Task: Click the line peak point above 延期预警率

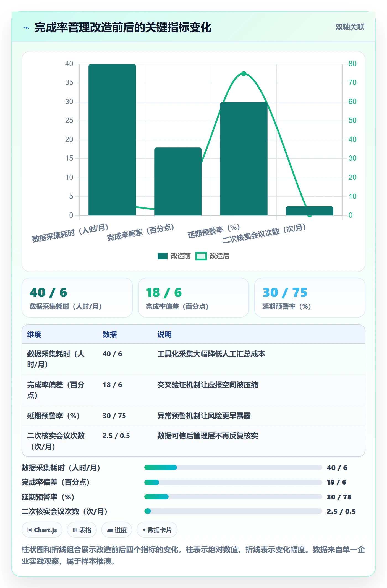Action: tap(244, 74)
